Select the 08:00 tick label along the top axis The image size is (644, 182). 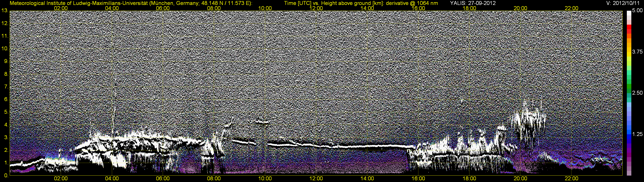pos(214,8)
